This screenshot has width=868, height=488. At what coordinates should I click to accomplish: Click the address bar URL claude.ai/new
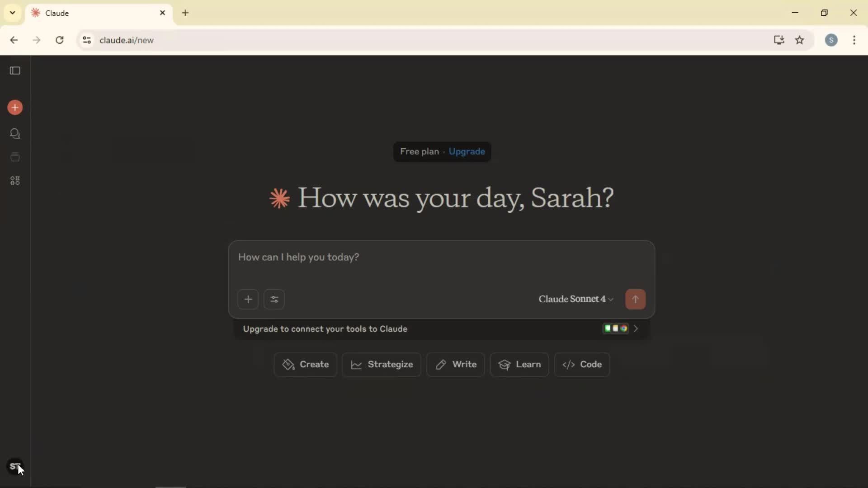coord(127,40)
